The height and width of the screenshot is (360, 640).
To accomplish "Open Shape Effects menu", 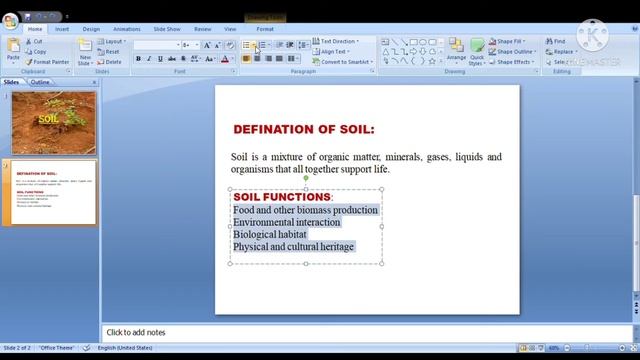I will coord(511,62).
